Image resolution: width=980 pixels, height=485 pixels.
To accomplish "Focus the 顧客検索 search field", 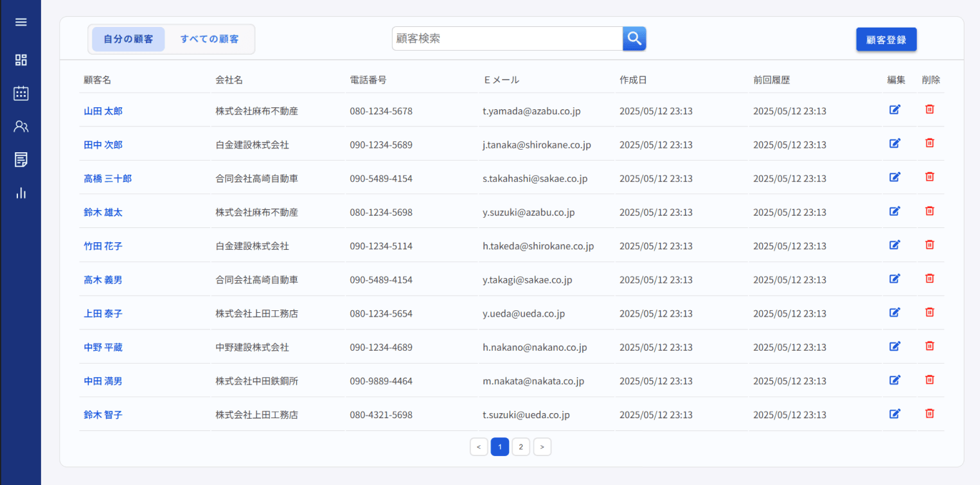I will coord(507,39).
